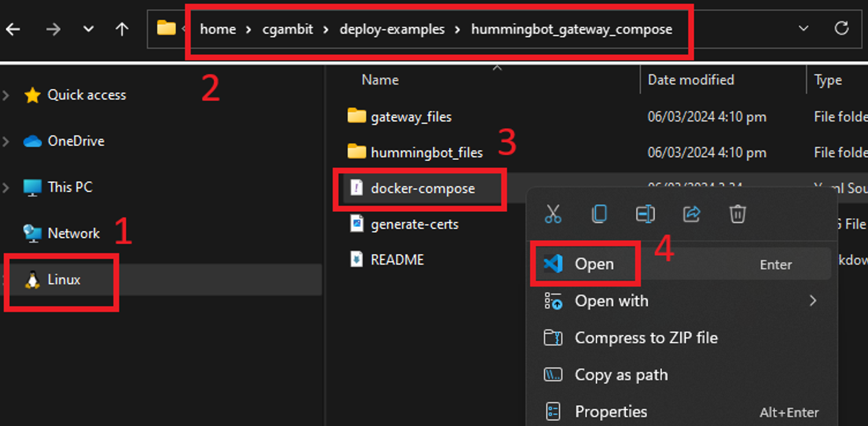Go back with the Back arrow
The image size is (868, 426).
coord(13,29)
